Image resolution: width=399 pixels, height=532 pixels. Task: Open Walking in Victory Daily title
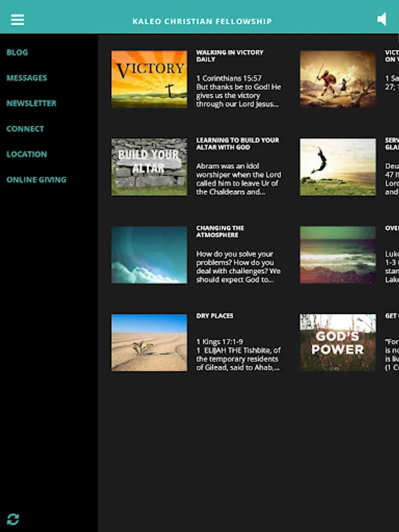click(x=230, y=56)
